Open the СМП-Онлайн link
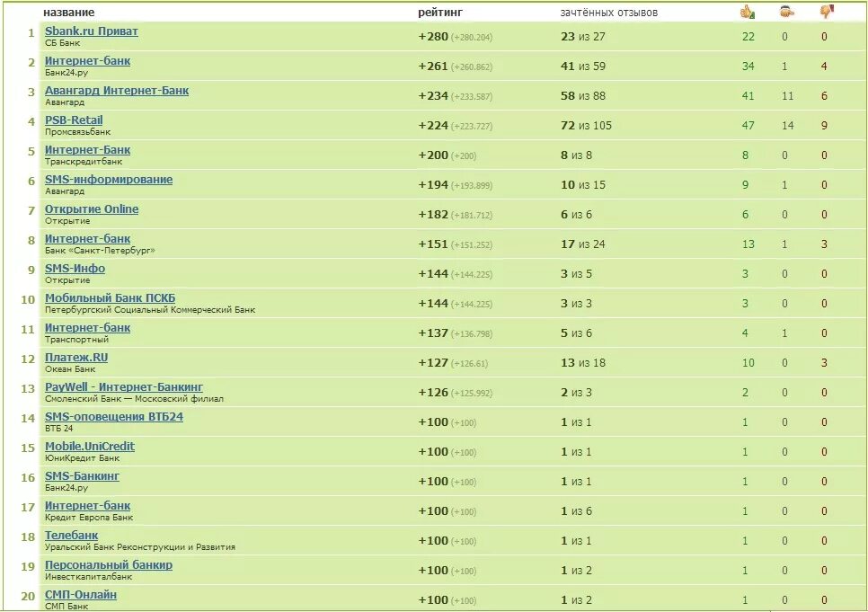This screenshot has height=612, width=868. pos(81,594)
